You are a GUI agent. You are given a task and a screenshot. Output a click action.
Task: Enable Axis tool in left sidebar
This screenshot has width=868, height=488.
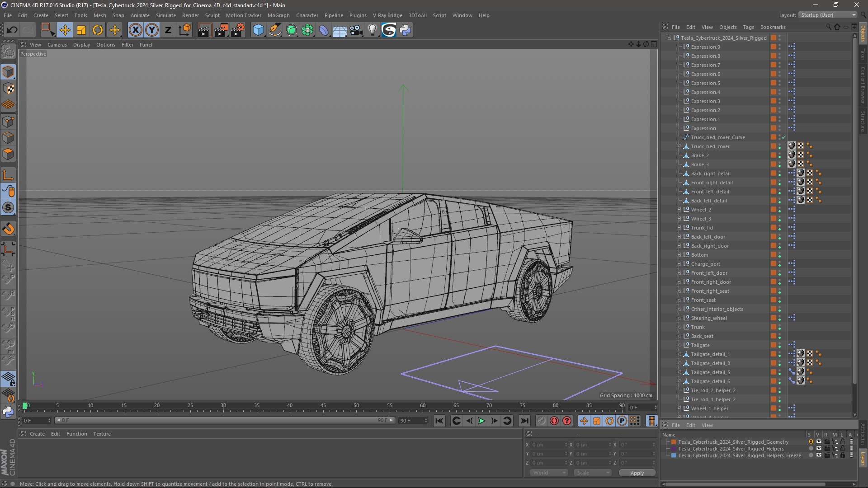click(8, 175)
